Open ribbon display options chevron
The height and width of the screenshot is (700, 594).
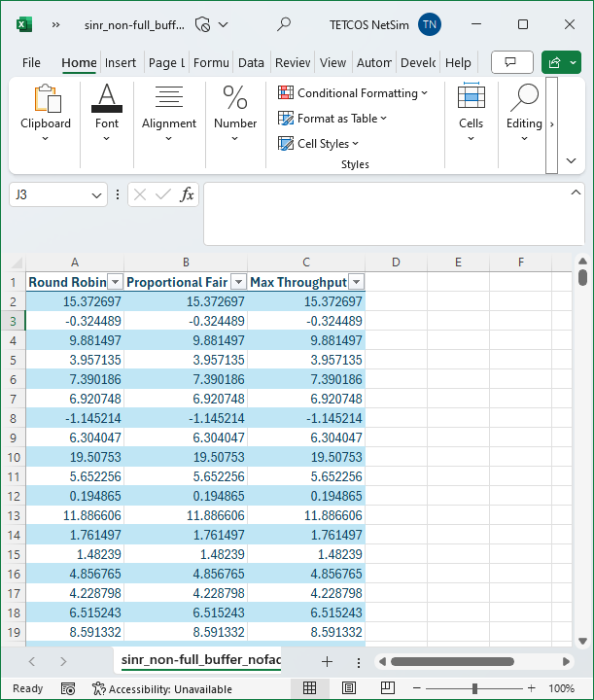(x=572, y=160)
